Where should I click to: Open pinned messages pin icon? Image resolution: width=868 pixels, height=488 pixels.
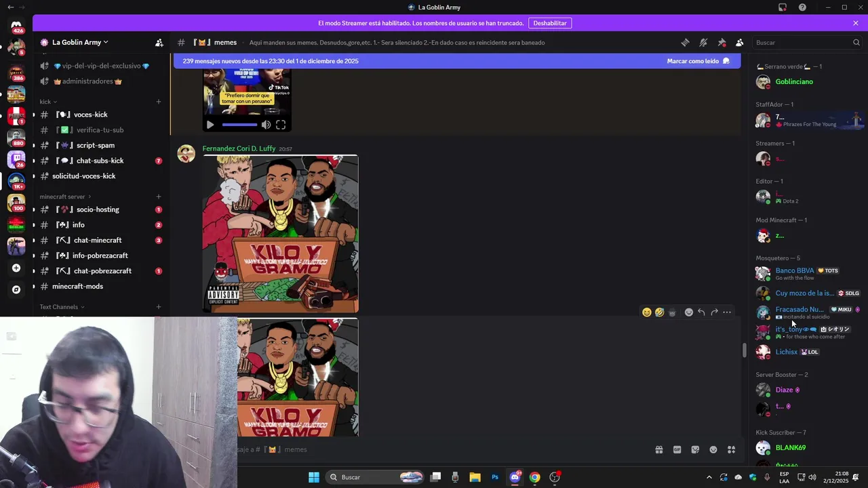click(x=722, y=42)
